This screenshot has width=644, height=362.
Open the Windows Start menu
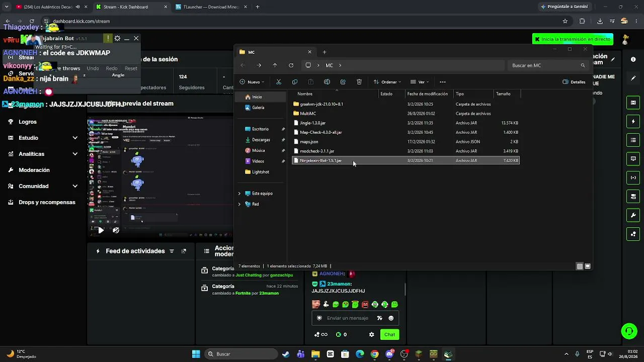tap(196, 354)
